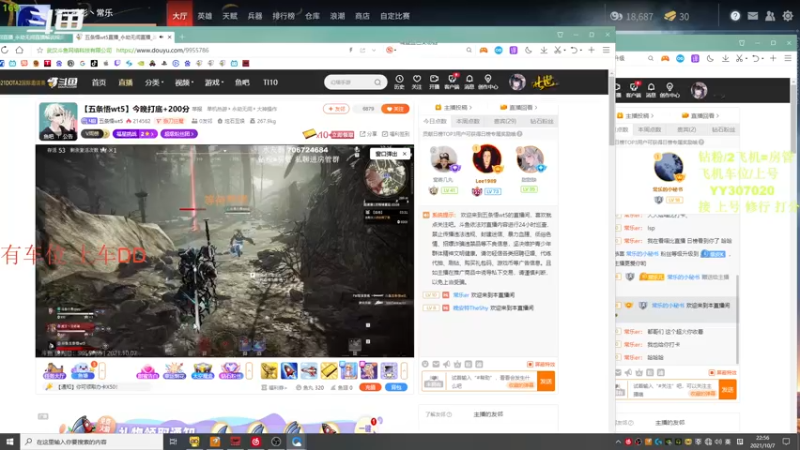Switch to 本周点数 tab in front window
The height and width of the screenshot is (450, 800).
point(468,121)
